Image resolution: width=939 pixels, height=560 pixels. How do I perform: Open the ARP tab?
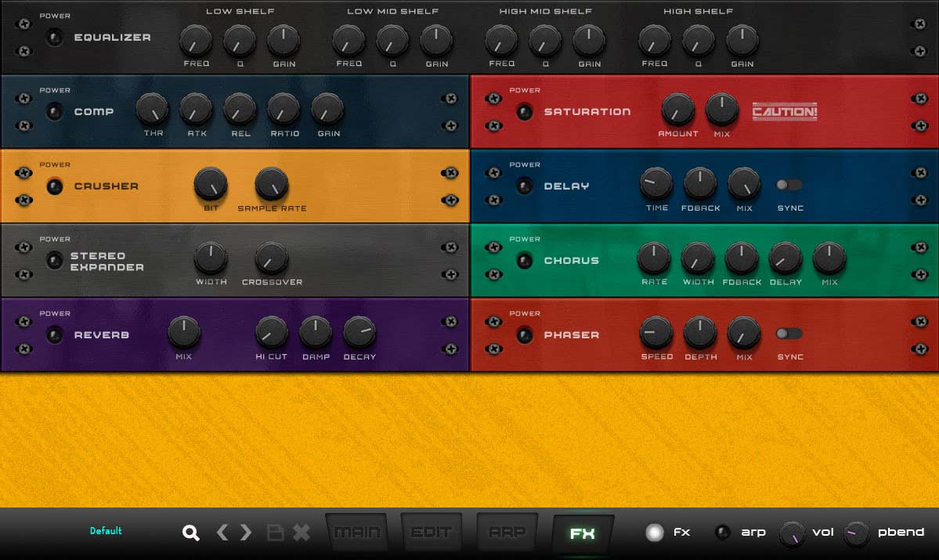[x=507, y=532]
